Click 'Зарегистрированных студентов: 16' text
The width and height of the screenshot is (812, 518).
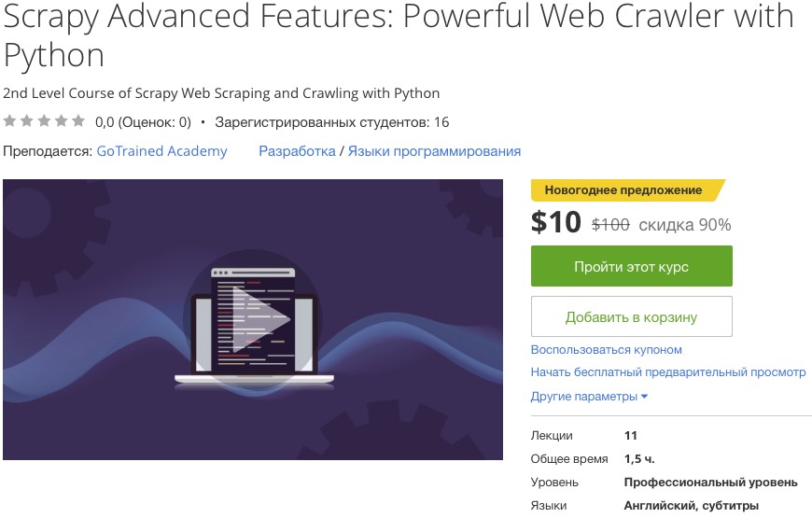332,122
